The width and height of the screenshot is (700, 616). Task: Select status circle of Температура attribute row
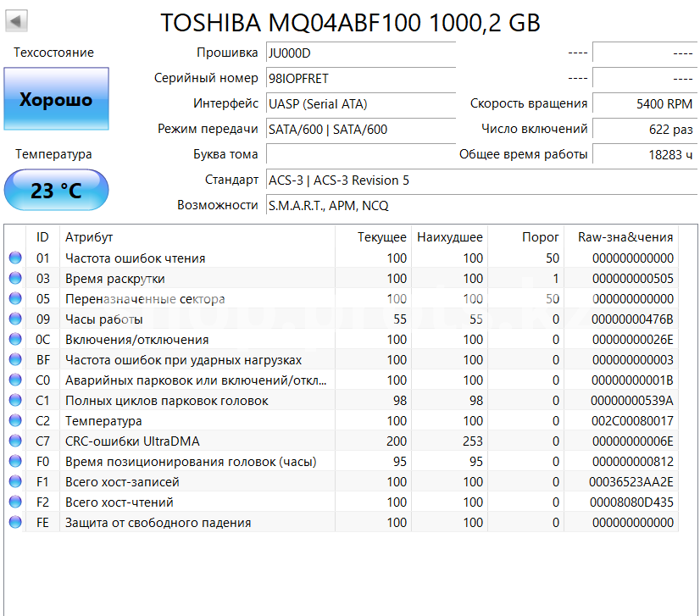15,421
